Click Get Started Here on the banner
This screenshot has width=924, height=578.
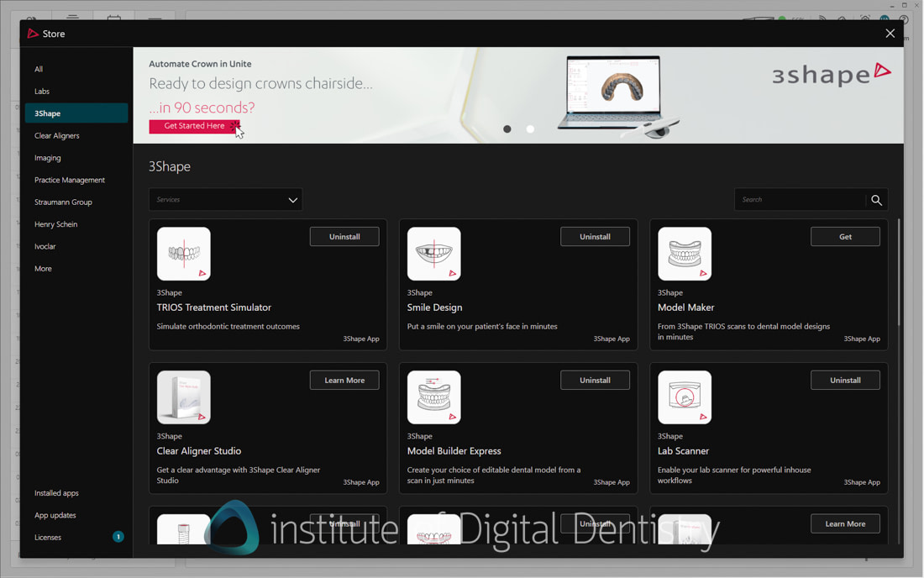coord(194,125)
